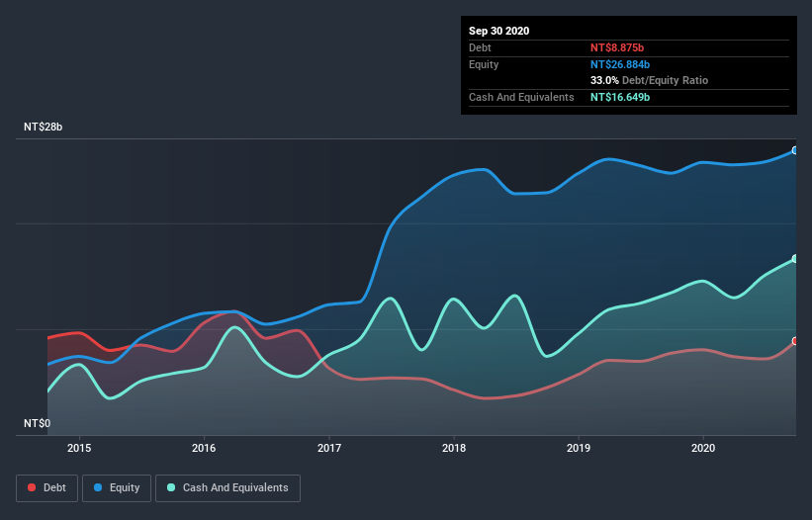Image resolution: width=812 pixels, height=520 pixels.
Task: Click the red Debt endpoint marker
Action: click(x=795, y=341)
